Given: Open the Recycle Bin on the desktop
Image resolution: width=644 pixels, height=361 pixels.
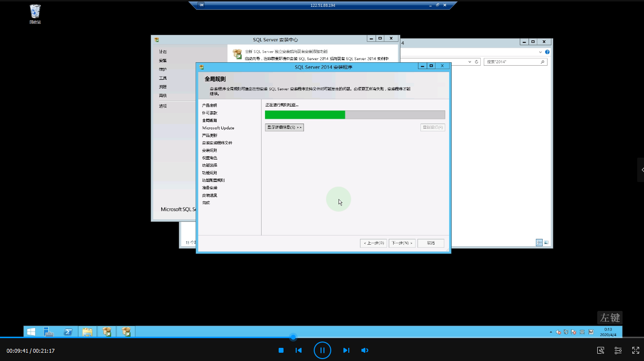Looking at the screenshot, I should pos(35,13).
